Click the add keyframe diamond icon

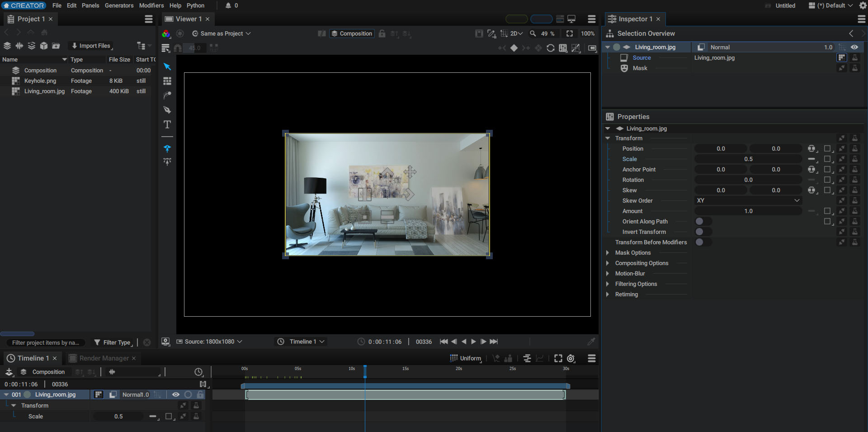514,48
